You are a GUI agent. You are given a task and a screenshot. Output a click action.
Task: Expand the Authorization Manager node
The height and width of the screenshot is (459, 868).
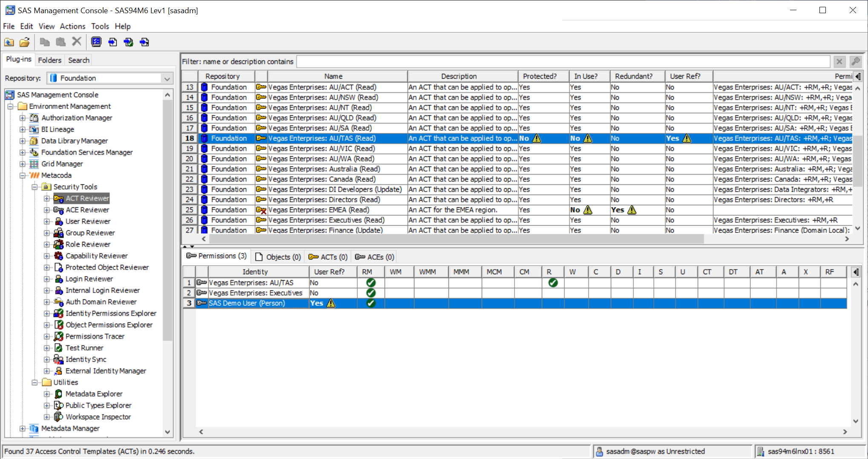coord(23,118)
